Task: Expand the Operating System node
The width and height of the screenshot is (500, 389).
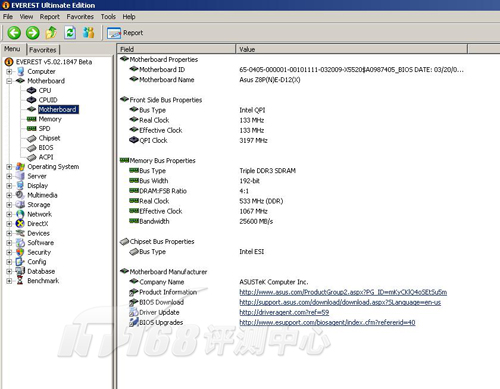Action: [9, 167]
